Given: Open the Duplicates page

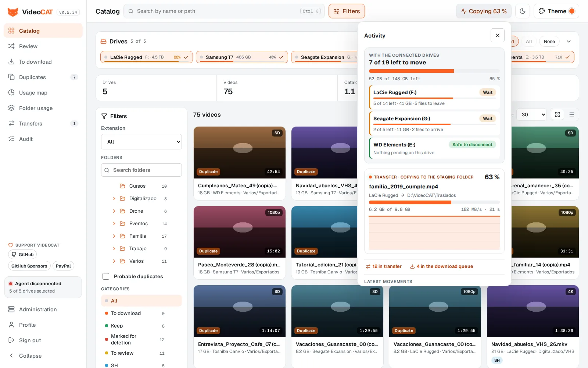Looking at the screenshot, I should (x=43, y=77).
